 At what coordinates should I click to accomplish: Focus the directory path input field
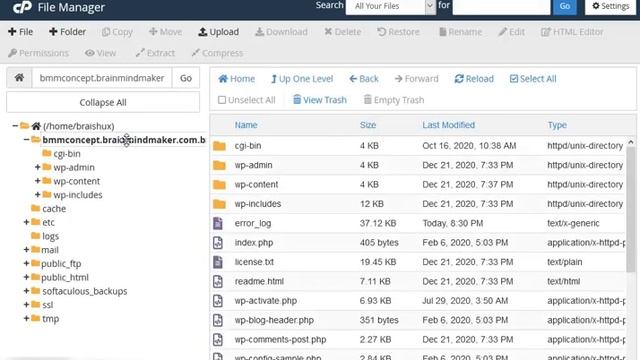coord(102,78)
